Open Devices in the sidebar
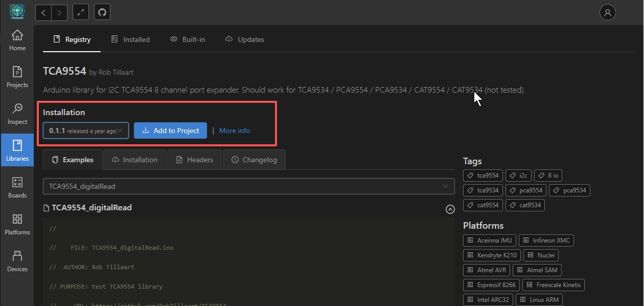 [17, 262]
